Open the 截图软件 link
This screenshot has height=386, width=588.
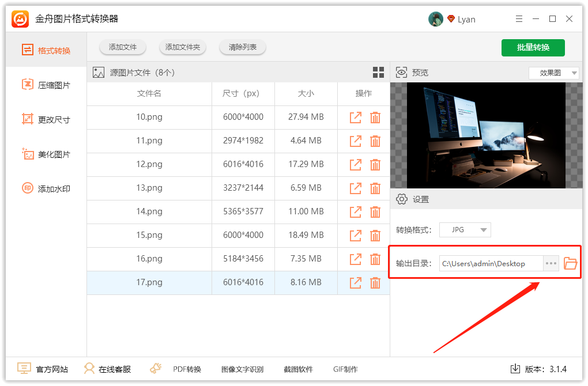pos(298,369)
